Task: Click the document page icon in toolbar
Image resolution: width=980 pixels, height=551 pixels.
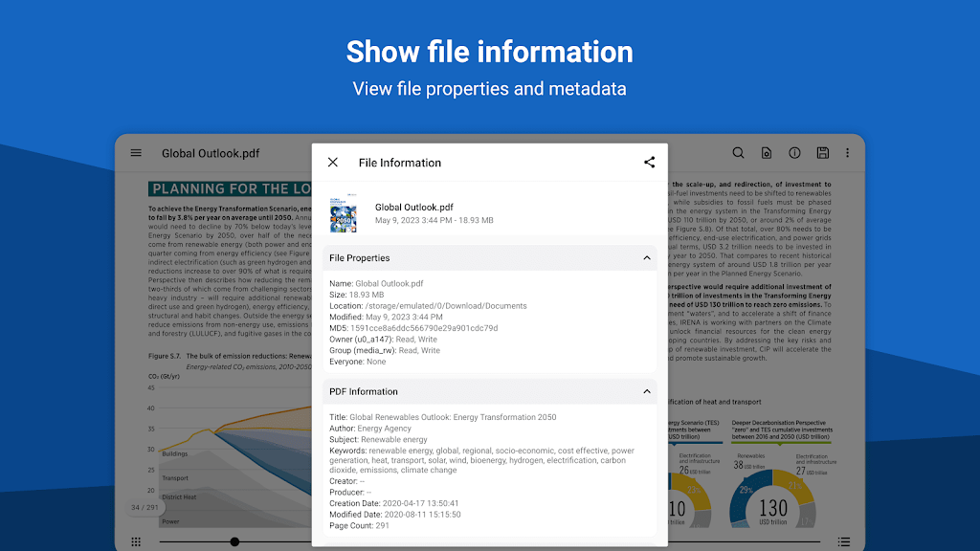Action: pyautogui.click(x=767, y=153)
